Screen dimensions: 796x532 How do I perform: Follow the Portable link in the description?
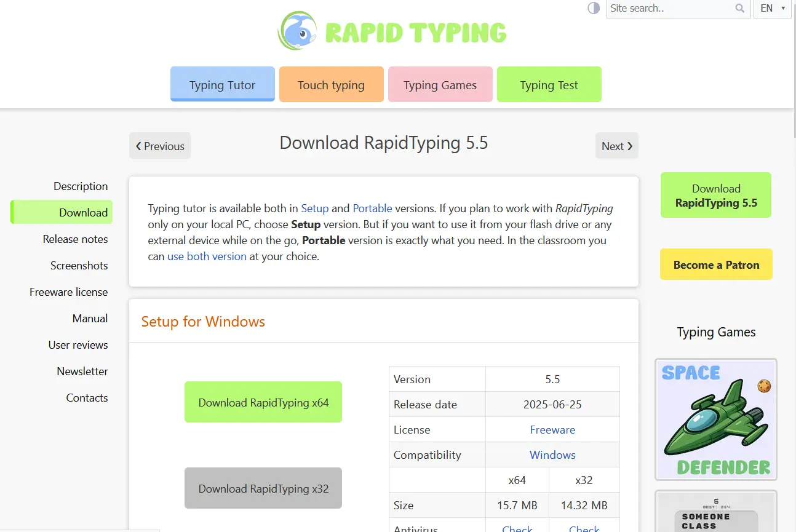[373, 208]
